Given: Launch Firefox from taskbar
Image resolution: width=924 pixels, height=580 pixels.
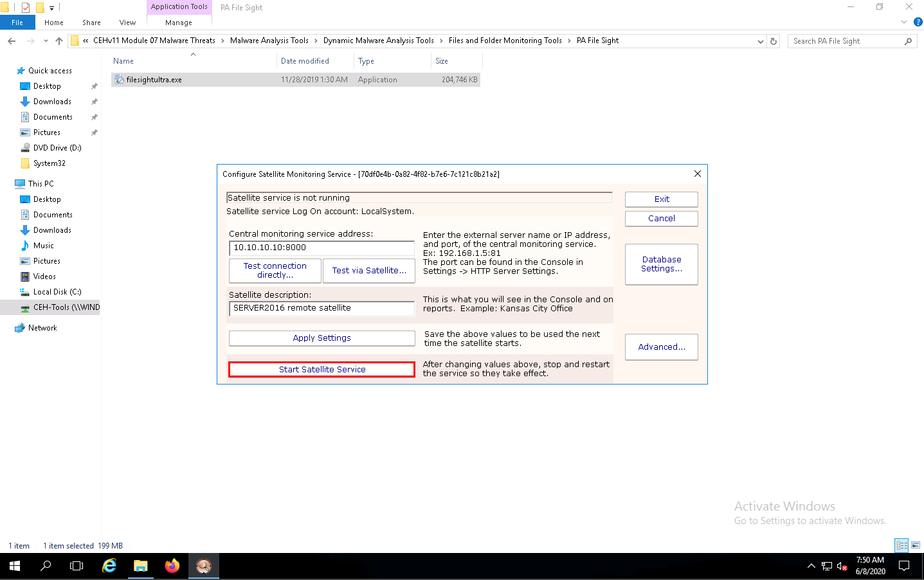Looking at the screenshot, I should click(172, 566).
